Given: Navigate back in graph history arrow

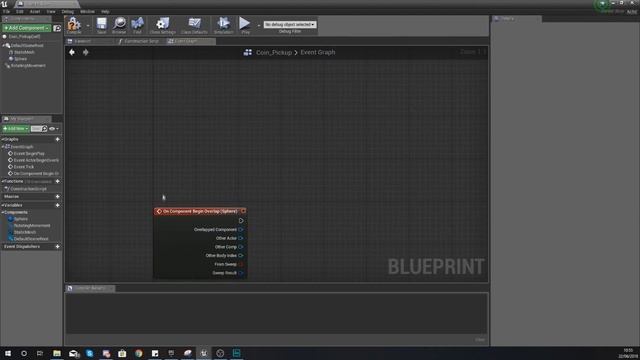Looking at the screenshot, I should click(72, 52).
